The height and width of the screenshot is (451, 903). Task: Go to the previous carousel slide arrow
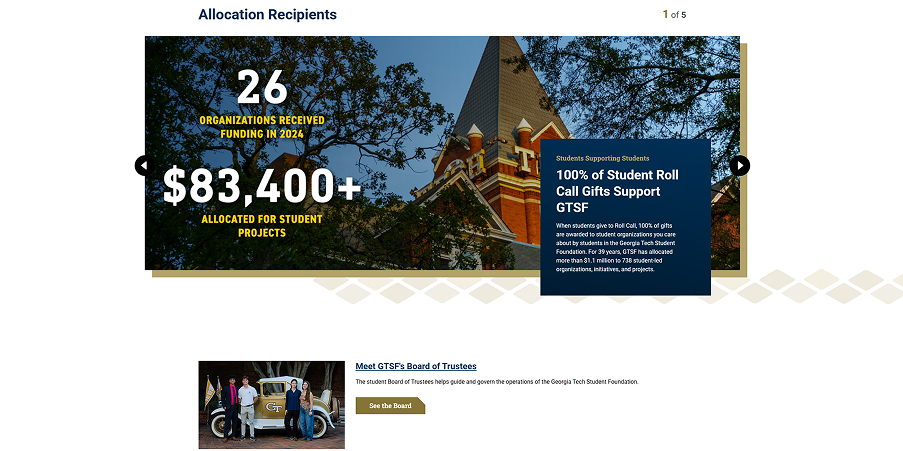(145, 166)
